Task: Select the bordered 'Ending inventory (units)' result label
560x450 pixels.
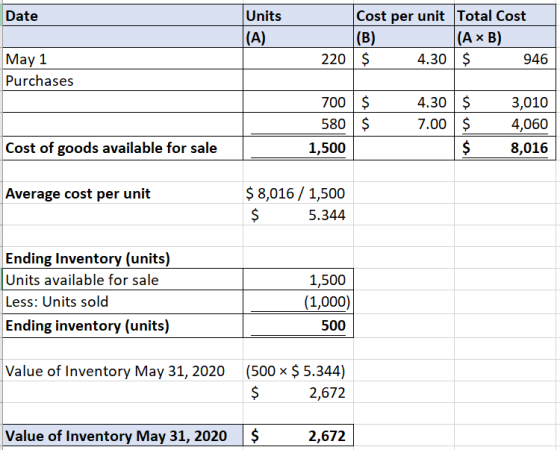Action: [x=123, y=325]
